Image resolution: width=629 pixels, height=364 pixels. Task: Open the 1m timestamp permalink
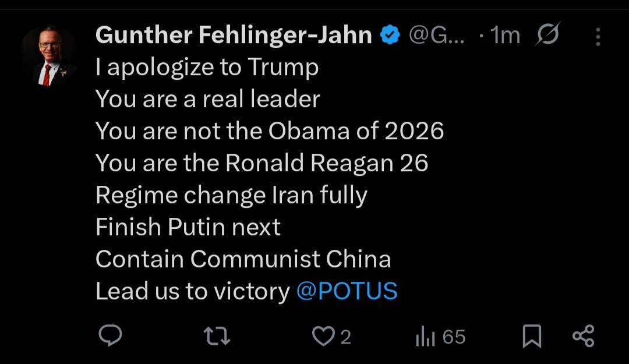(x=505, y=36)
